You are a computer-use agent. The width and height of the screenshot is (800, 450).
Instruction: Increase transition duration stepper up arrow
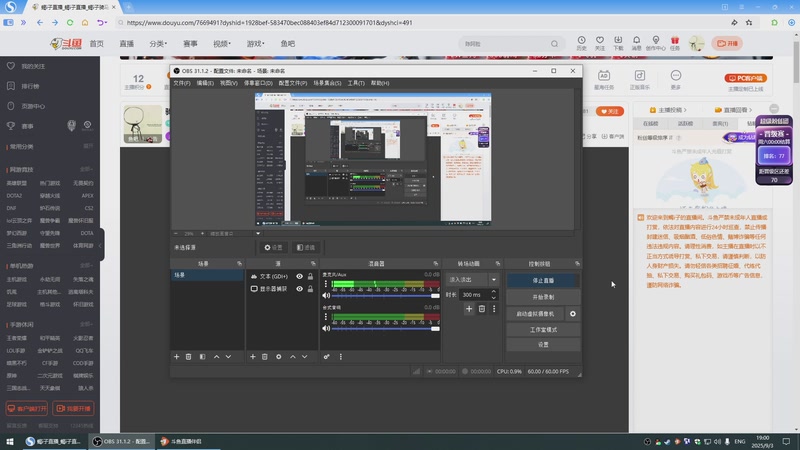493,292
